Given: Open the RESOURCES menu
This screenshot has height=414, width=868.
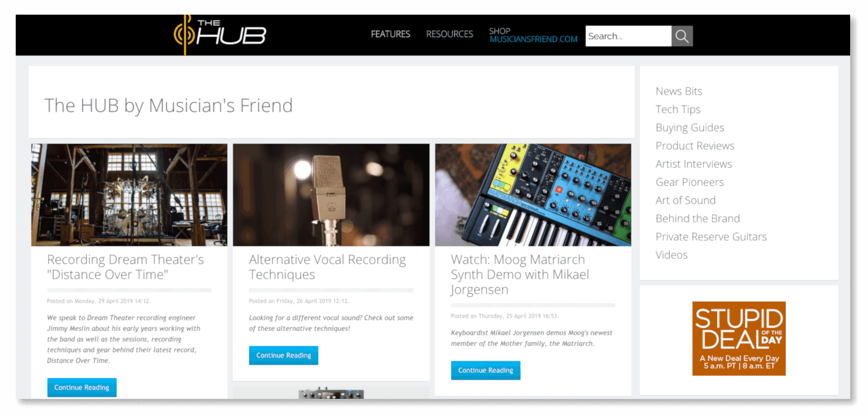Looking at the screenshot, I should tap(449, 34).
